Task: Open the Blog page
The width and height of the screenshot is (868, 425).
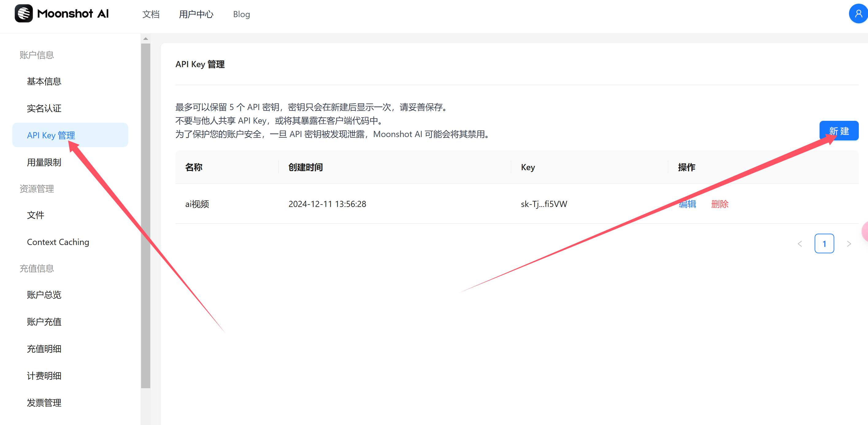Action: pos(241,14)
